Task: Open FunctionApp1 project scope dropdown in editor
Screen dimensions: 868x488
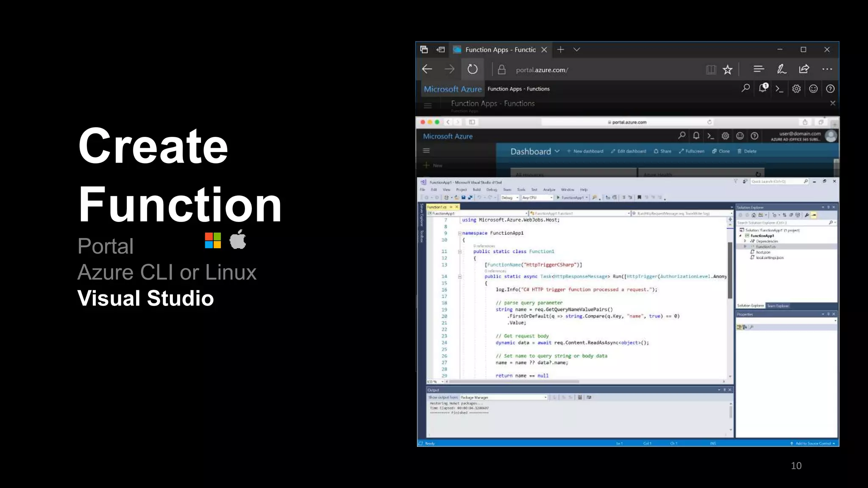Action: coord(477,213)
